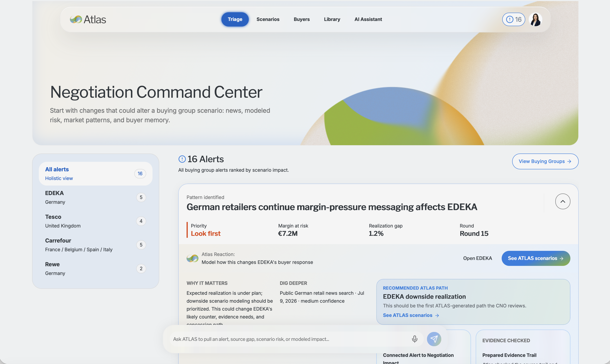
Task: Click the Prepared Evidence Trail heading
Action: click(x=509, y=355)
